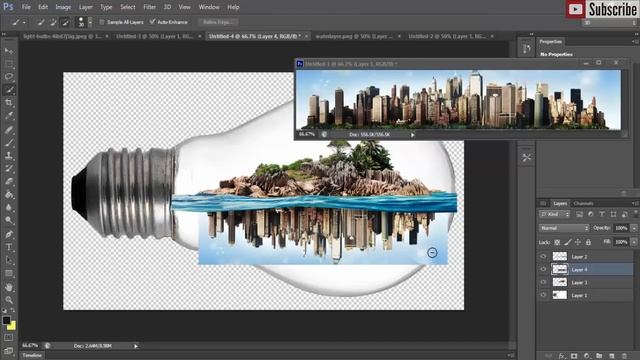The image size is (640, 360).
Task: Select the Zoom tool
Action: coord(9,300)
